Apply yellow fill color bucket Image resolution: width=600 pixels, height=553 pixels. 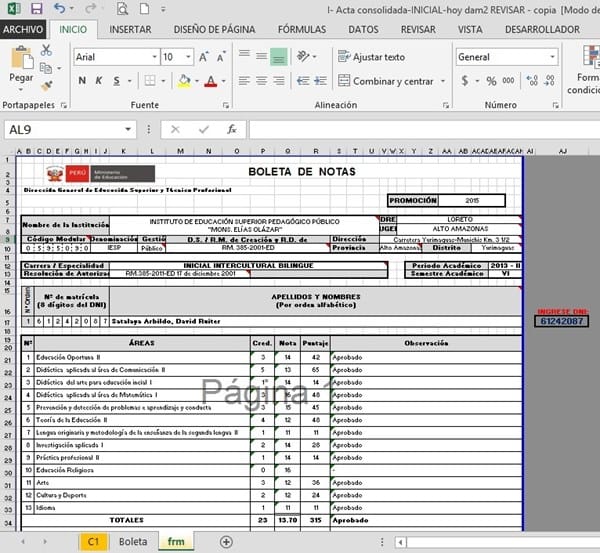tap(184, 81)
